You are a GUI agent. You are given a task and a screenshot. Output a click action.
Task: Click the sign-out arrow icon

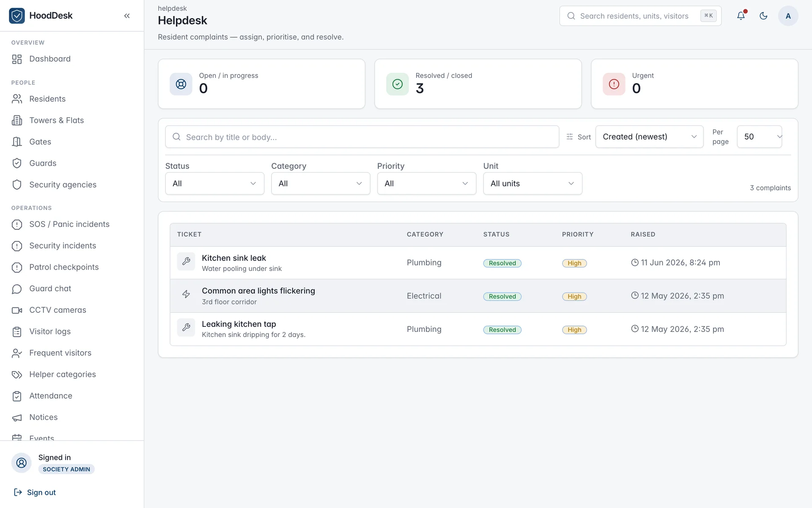(18, 492)
